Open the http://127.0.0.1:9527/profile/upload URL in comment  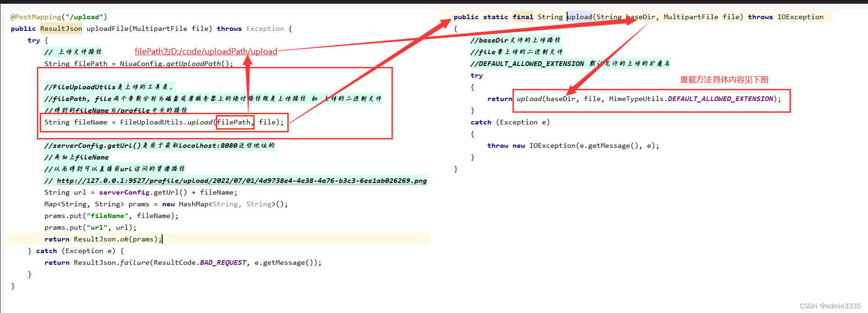[x=242, y=181]
